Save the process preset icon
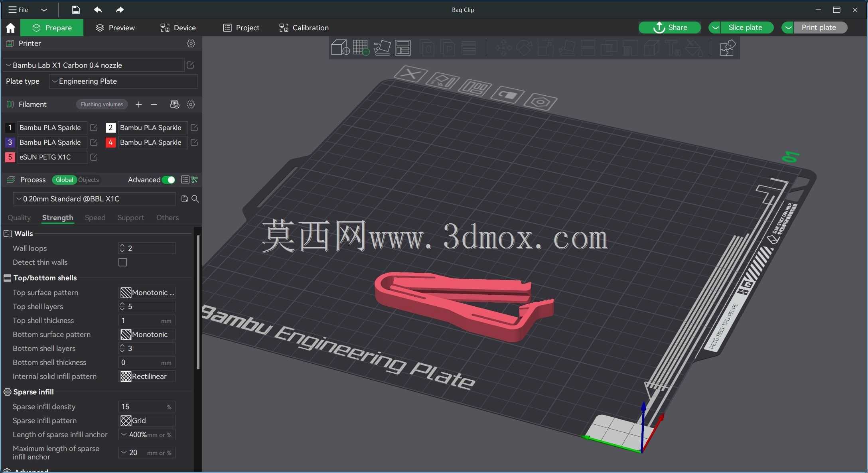The width and height of the screenshot is (868, 473). point(185,199)
